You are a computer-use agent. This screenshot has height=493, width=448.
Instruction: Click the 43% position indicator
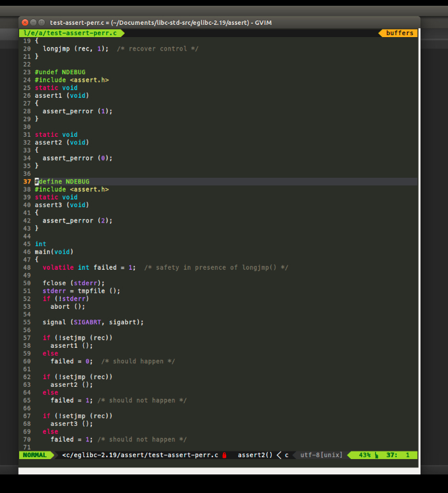(x=364, y=455)
